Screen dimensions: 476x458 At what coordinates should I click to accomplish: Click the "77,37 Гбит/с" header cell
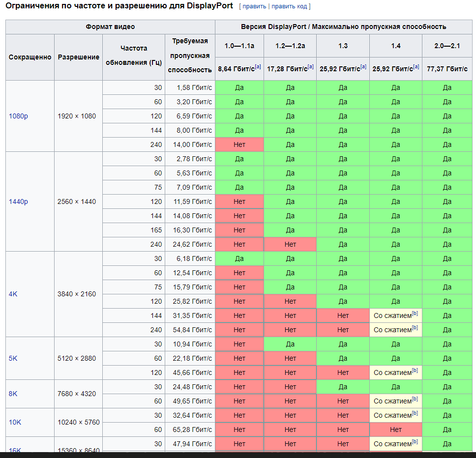coord(447,69)
